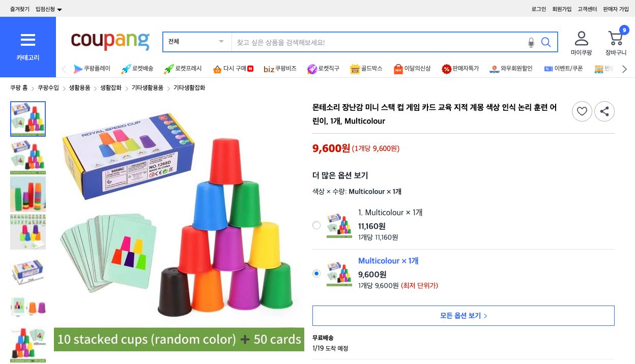Click the cart badge showing 9 items
This screenshot has width=635, height=364.
tap(624, 31)
